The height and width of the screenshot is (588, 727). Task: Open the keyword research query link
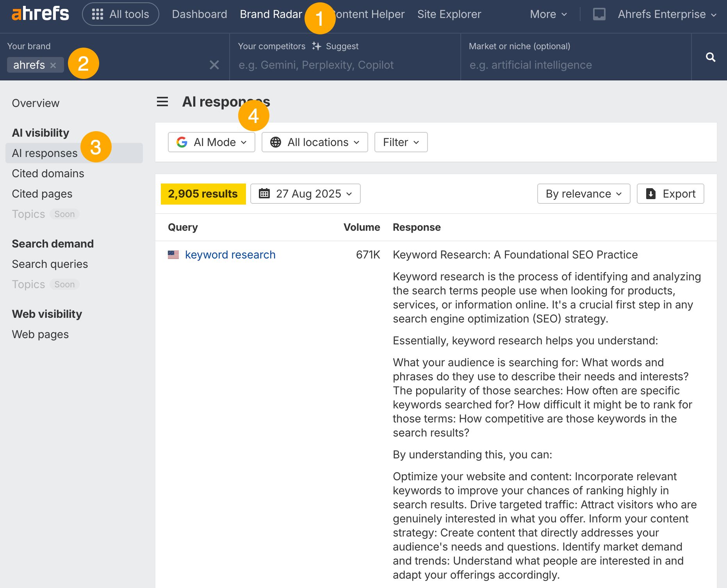230,255
